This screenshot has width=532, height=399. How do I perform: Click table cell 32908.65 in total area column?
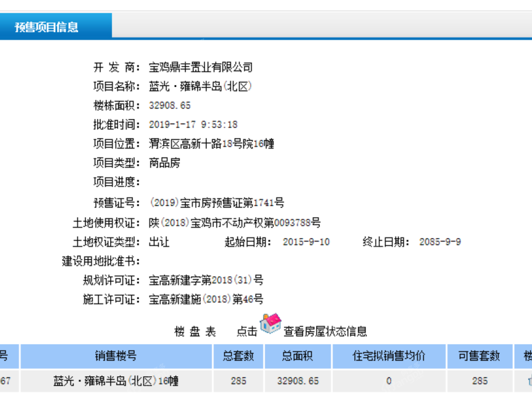[x=297, y=381]
